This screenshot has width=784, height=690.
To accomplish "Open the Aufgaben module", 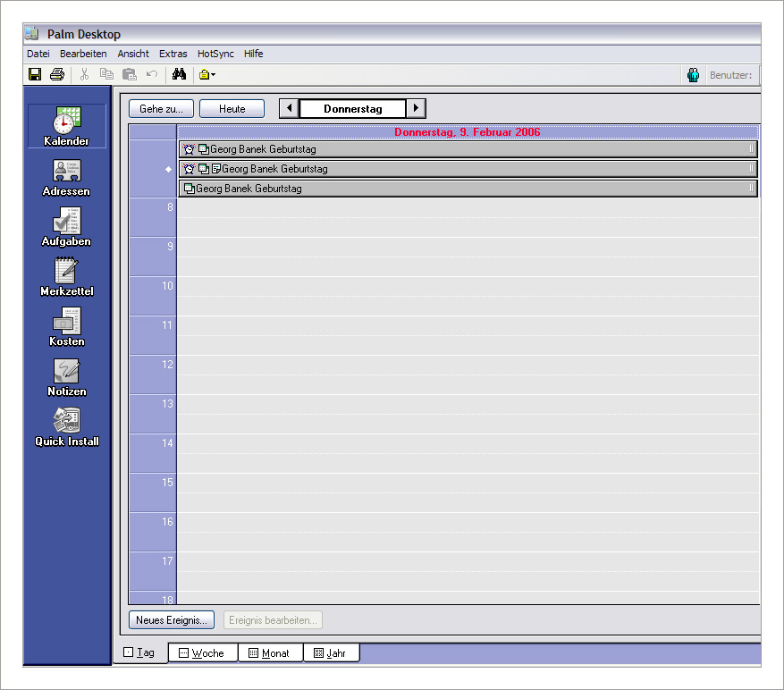I will (66, 228).
